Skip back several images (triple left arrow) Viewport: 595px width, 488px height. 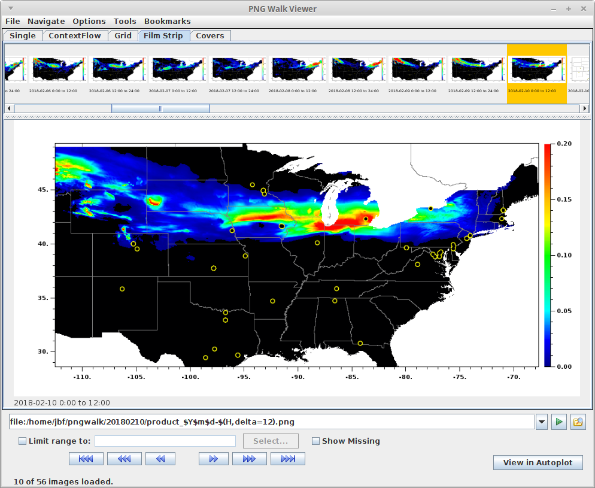coord(124,459)
